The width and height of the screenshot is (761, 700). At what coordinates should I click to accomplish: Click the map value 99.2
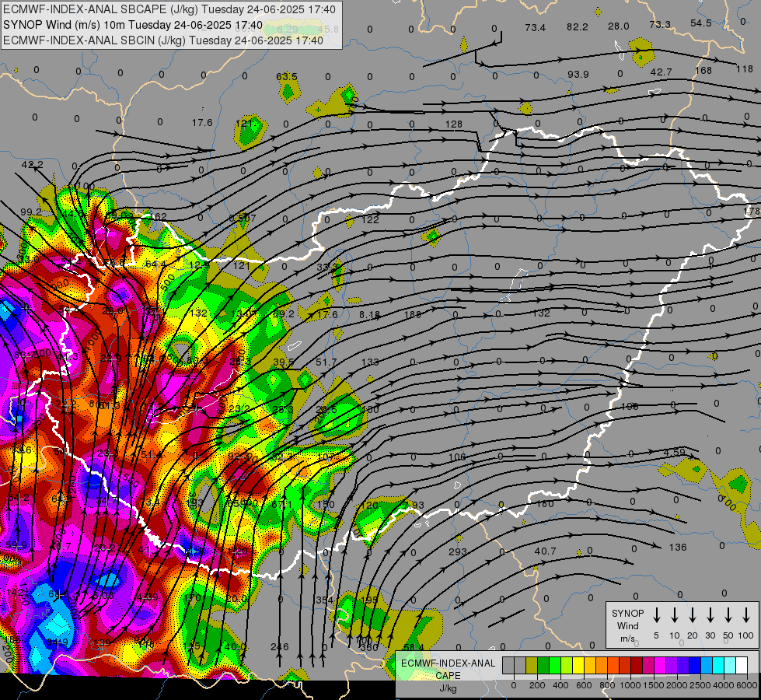point(31,212)
